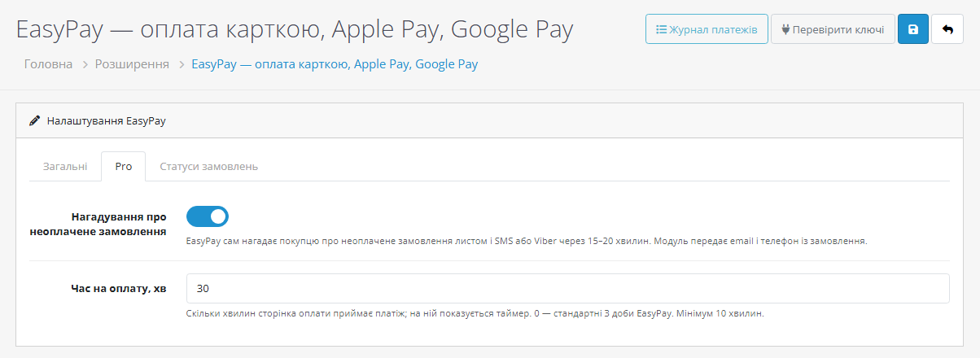
Task: Open the Журнал платежів payment log
Action: point(707,29)
